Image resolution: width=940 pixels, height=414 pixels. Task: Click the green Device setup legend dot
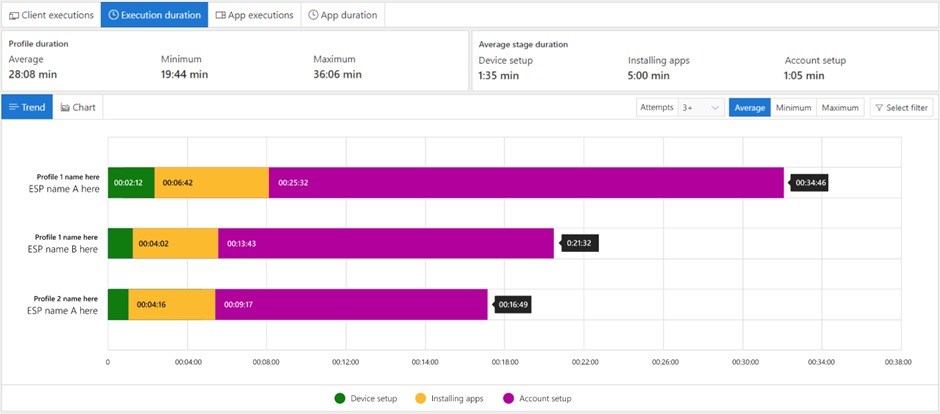[x=339, y=398]
